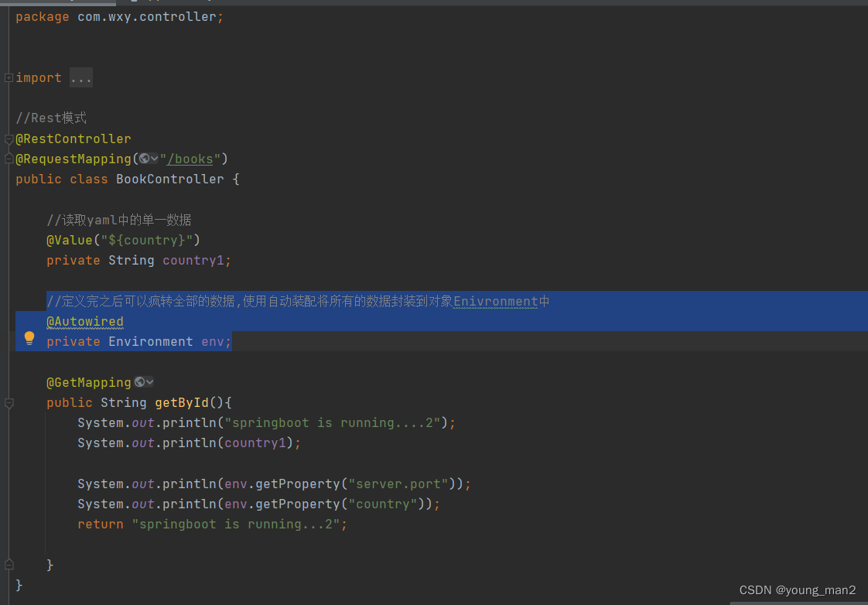The width and height of the screenshot is (868, 605).
Task: Click "springboot is running....2" println string
Action: [333, 423]
